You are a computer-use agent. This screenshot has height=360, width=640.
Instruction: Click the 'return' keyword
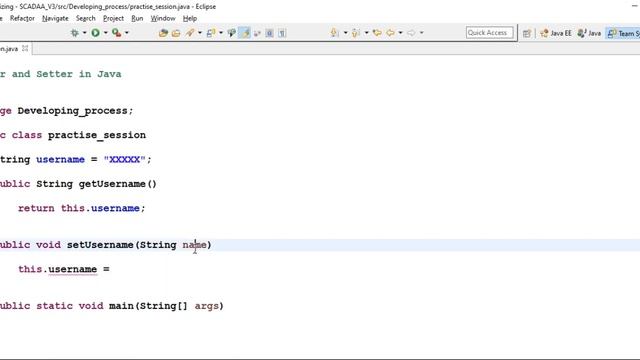(36, 208)
